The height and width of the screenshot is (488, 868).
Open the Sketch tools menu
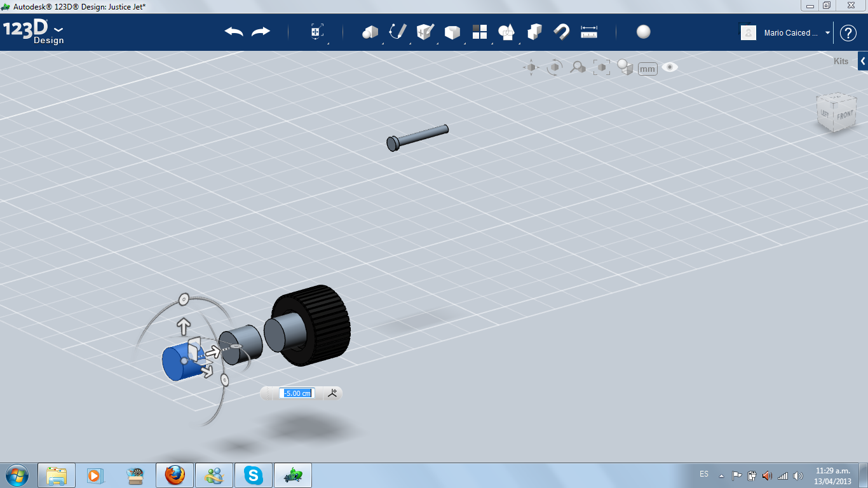coord(398,32)
